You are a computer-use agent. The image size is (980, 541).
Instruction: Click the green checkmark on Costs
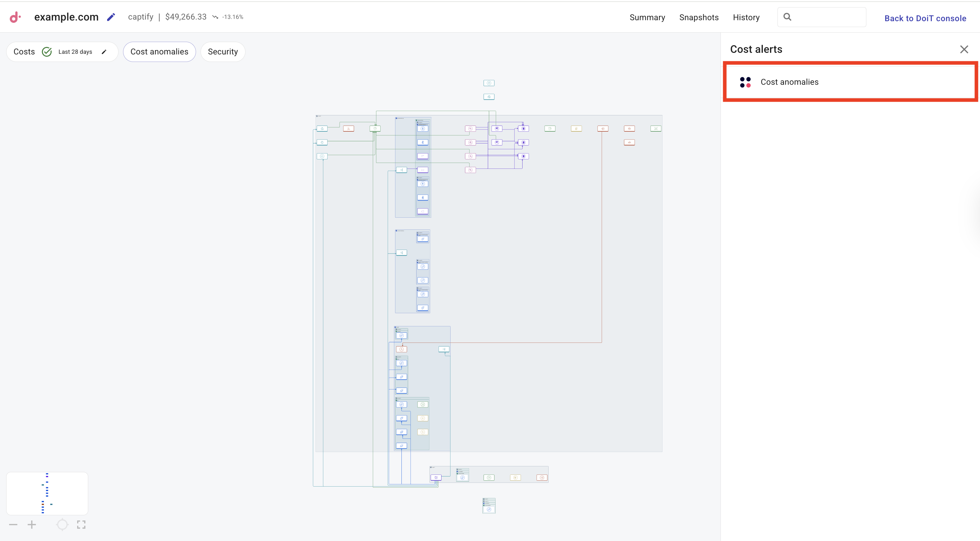[47, 52]
